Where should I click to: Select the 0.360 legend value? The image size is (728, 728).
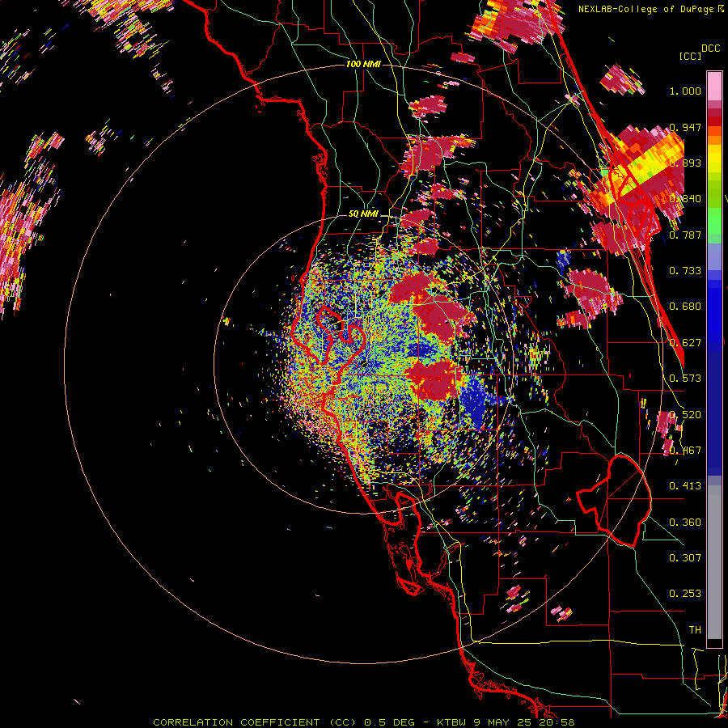click(685, 523)
